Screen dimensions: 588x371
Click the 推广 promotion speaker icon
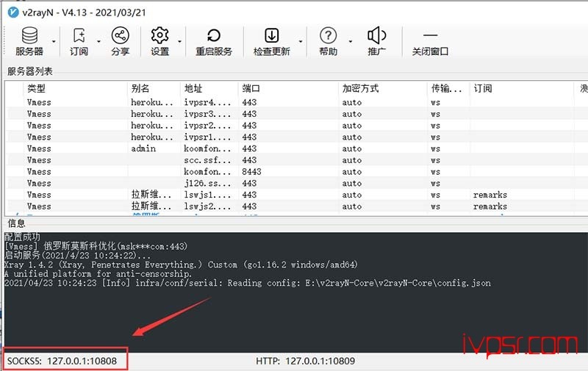point(377,41)
